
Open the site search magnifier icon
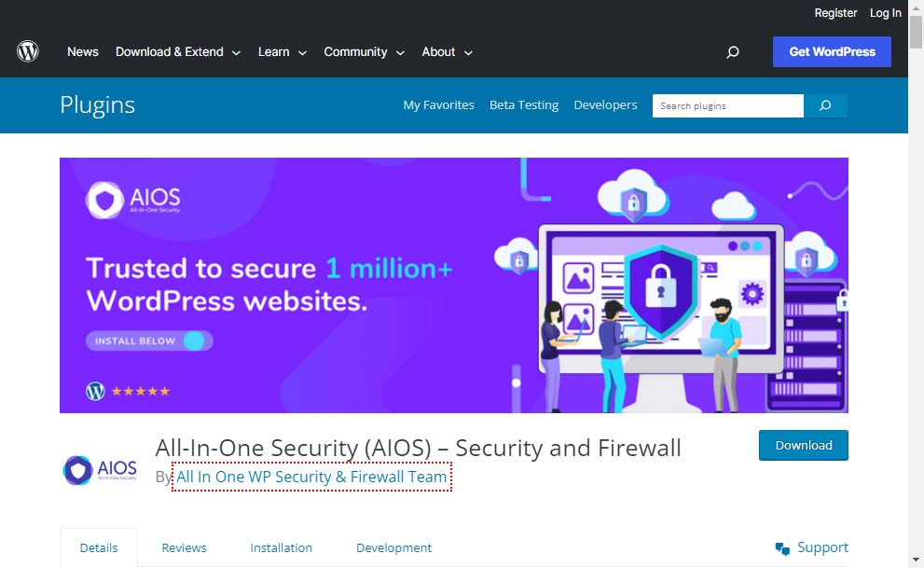(733, 52)
